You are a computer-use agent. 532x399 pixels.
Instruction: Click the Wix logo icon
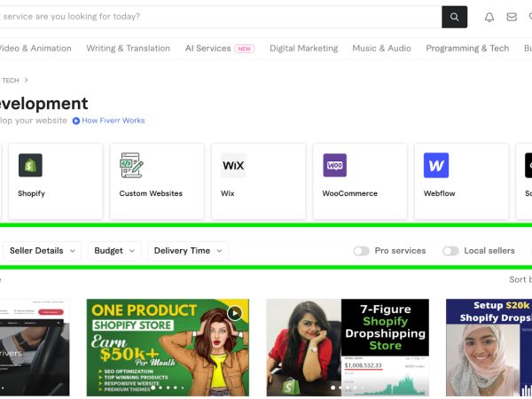click(233, 165)
